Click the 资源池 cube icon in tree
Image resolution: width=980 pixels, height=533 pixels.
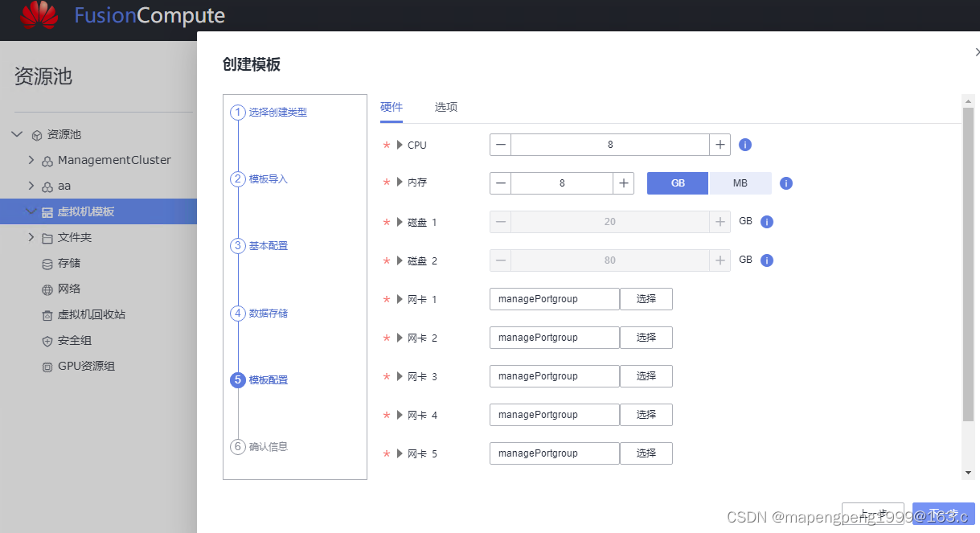(37, 135)
